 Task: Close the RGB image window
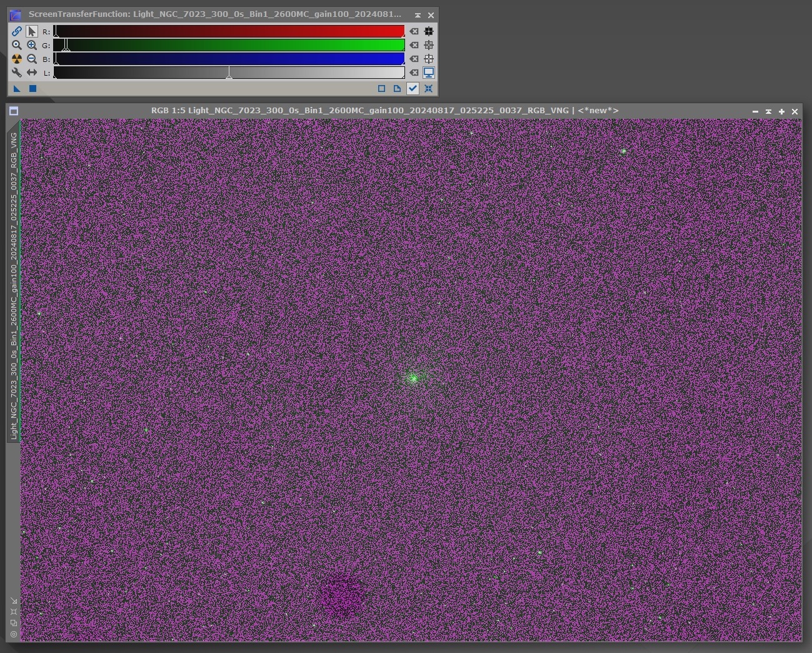794,111
